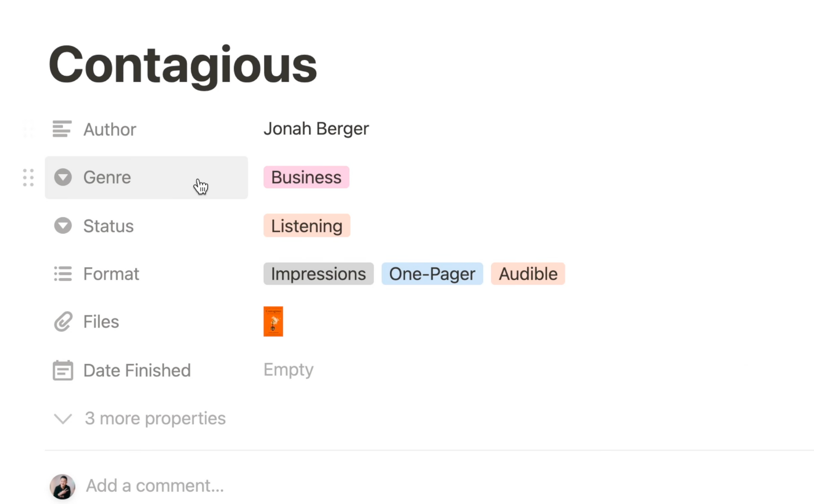The height and width of the screenshot is (504, 814).
Task: Select the Audible format tag
Action: pos(528,274)
